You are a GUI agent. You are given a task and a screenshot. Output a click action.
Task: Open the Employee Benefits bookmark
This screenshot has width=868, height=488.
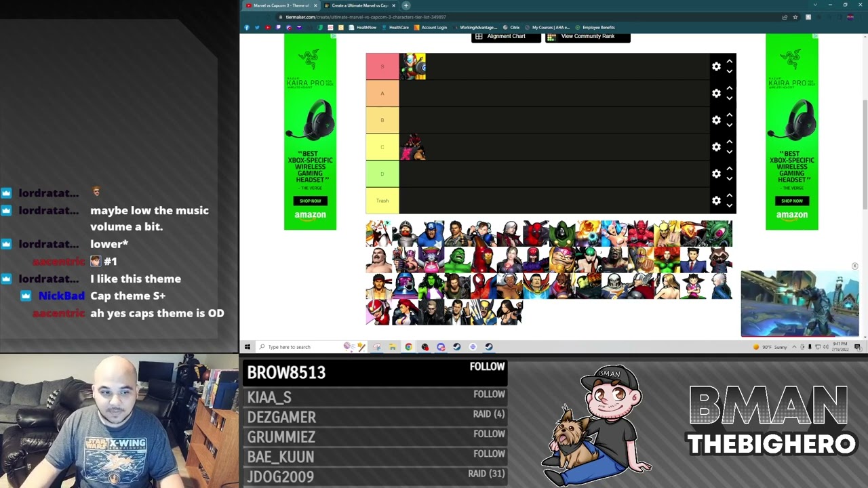click(594, 28)
